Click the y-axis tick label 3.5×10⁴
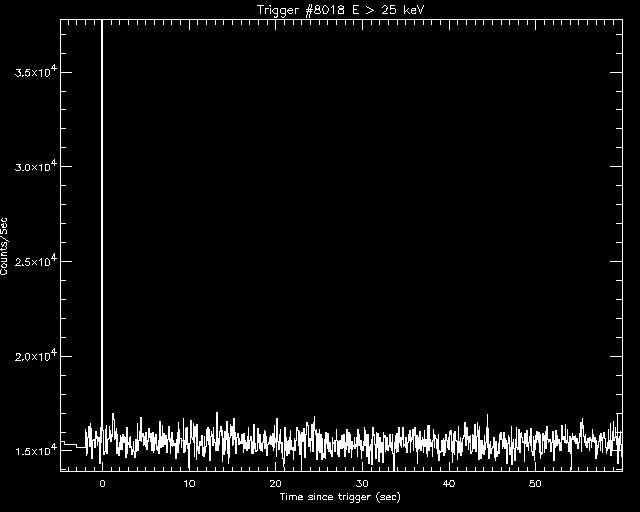640x512 pixels. (35, 72)
